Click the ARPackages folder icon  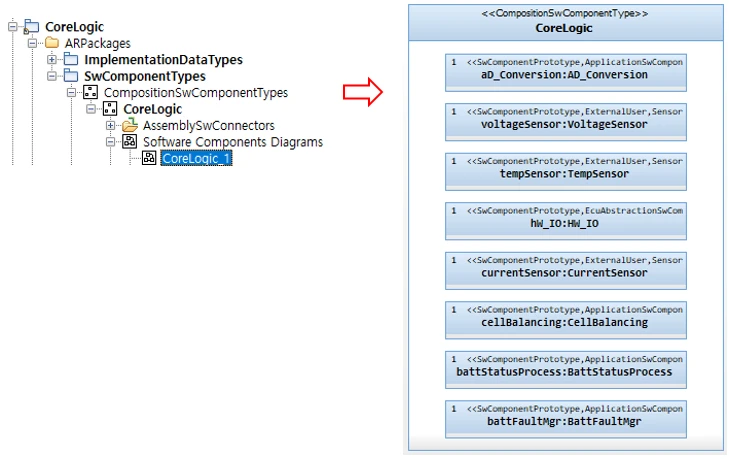[x=52, y=44]
